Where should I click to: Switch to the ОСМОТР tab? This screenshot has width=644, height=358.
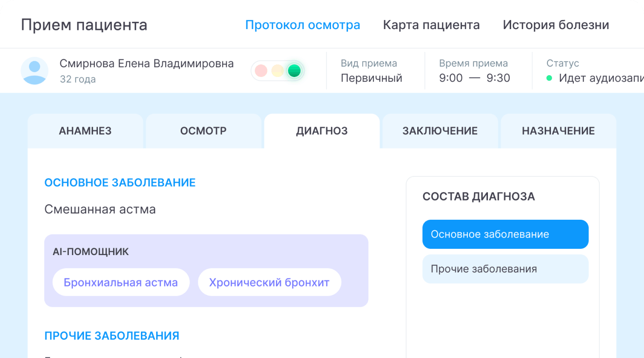pos(203,131)
